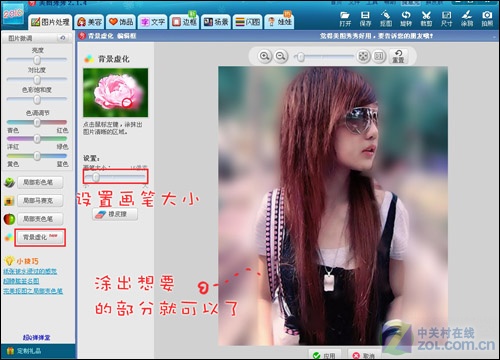Zoom out with the magnifier minus icon

click(281, 56)
